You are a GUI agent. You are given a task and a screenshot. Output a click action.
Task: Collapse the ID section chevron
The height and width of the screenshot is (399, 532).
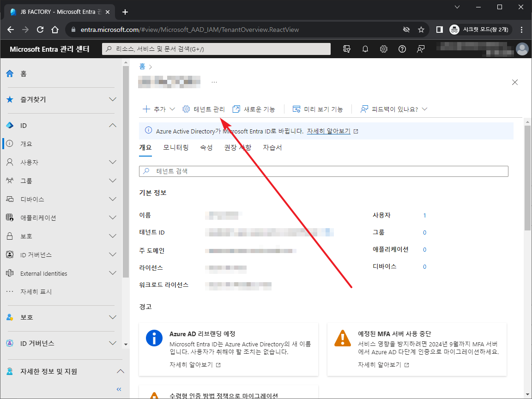pyautogui.click(x=113, y=126)
